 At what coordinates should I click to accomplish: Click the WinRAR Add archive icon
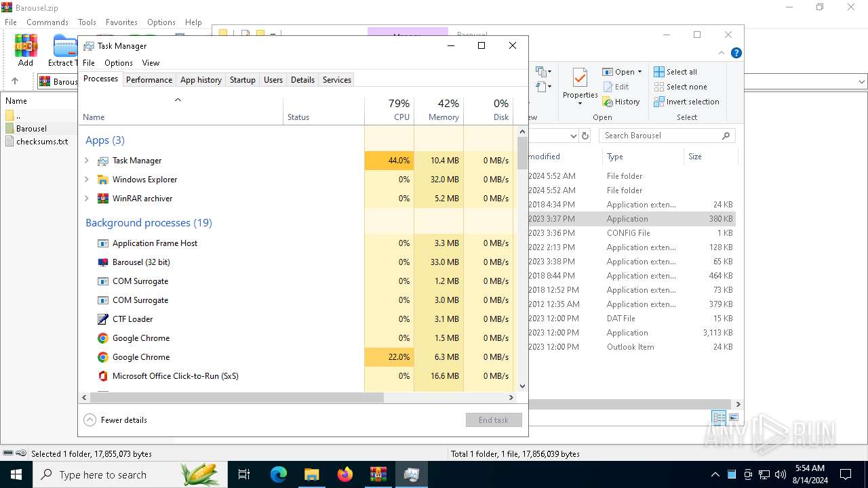26,51
